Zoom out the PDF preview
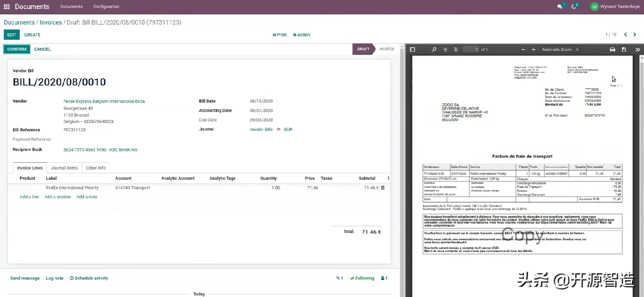Screen dimensions: 644x297 523,50
